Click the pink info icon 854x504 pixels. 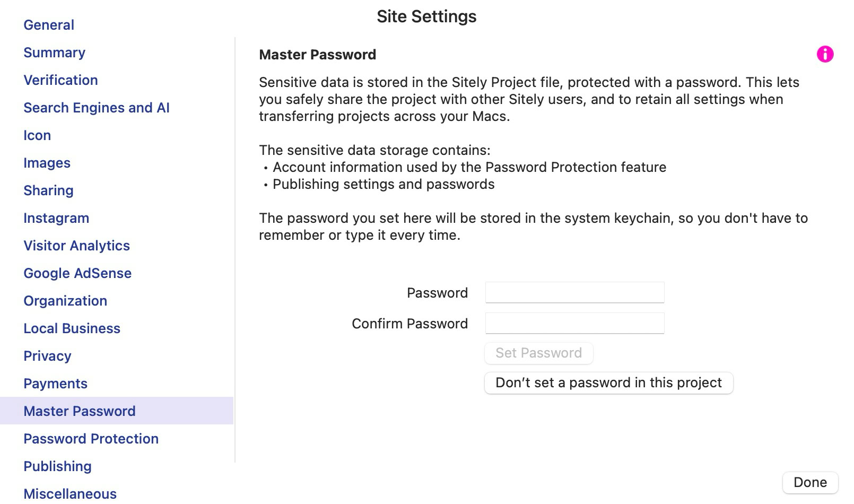point(825,54)
